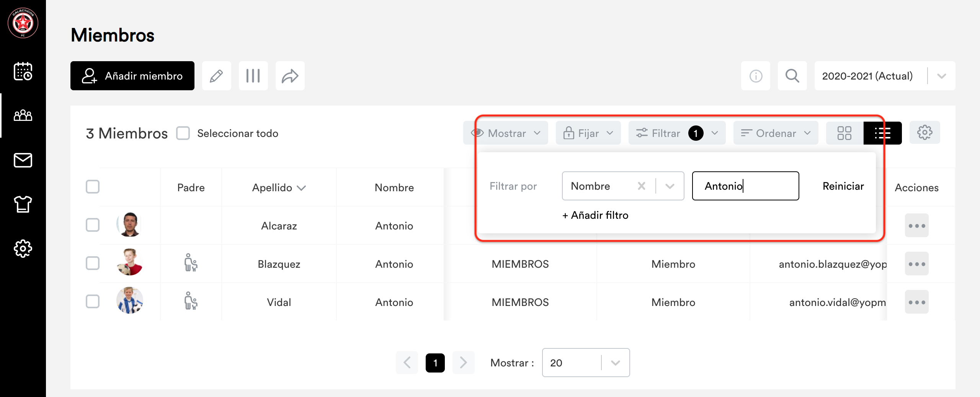Click parent icon in Blazquez row

pyautogui.click(x=191, y=263)
